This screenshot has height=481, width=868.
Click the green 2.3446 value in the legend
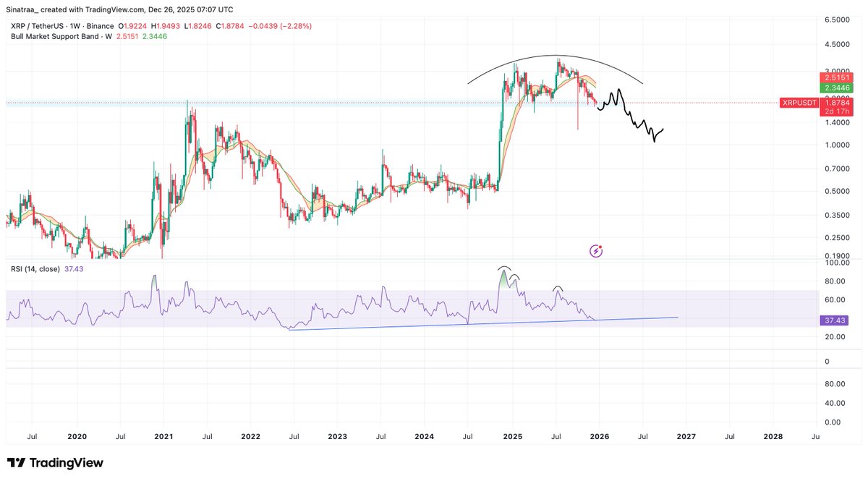pyautogui.click(x=155, y=36)
